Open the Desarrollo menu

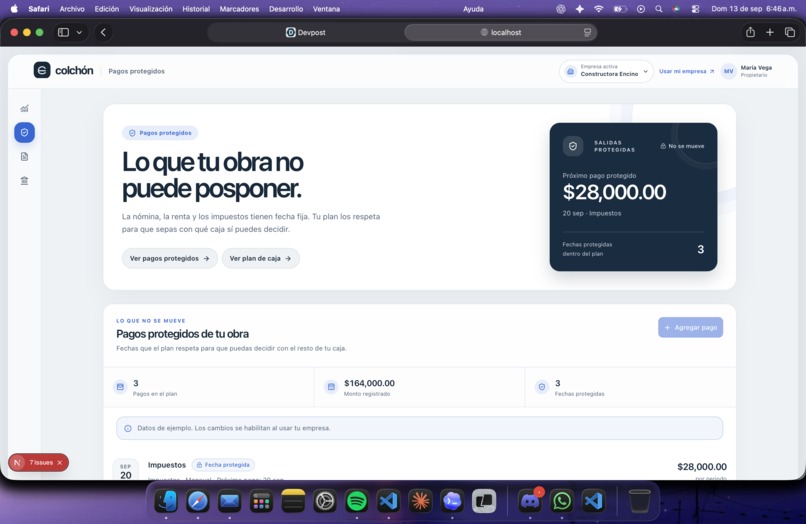tap(286, 9)
